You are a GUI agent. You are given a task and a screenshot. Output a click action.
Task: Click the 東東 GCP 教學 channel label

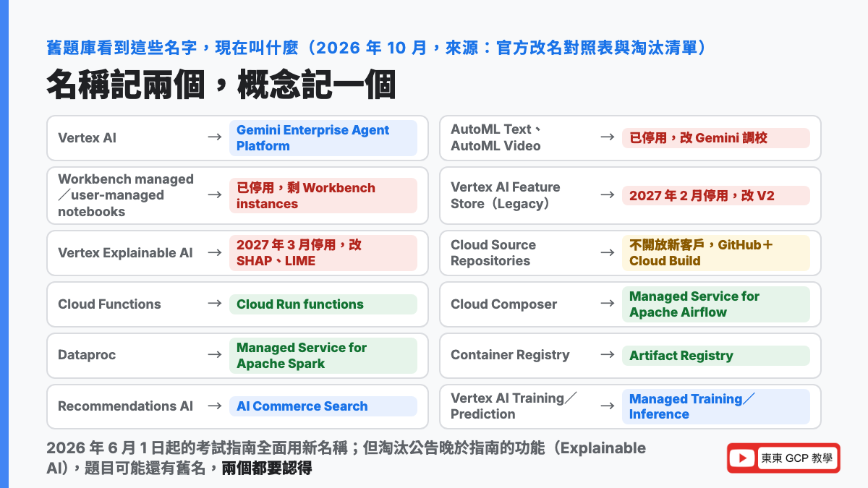click(796, 458)
